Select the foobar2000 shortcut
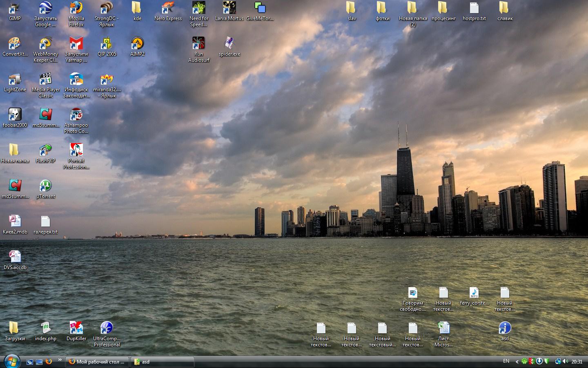The width and height of the screenshot is (588, 368). 15,115
